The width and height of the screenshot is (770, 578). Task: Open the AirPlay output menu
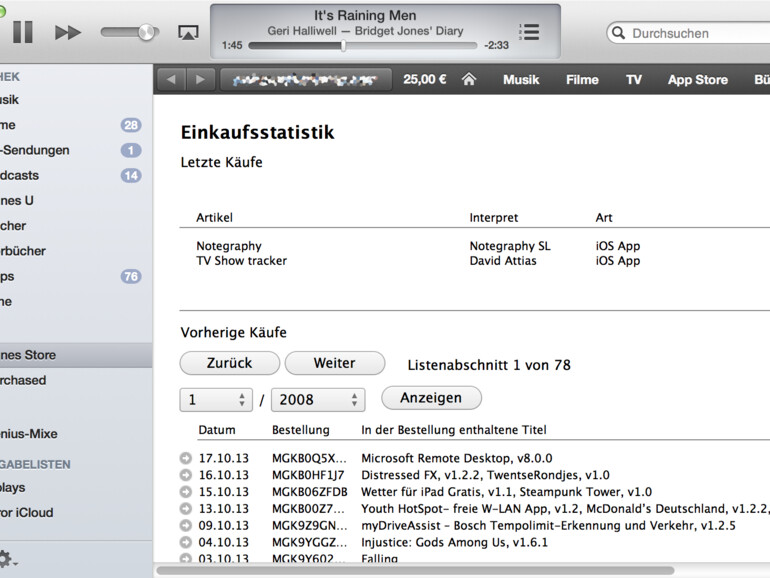pos(187,32)
